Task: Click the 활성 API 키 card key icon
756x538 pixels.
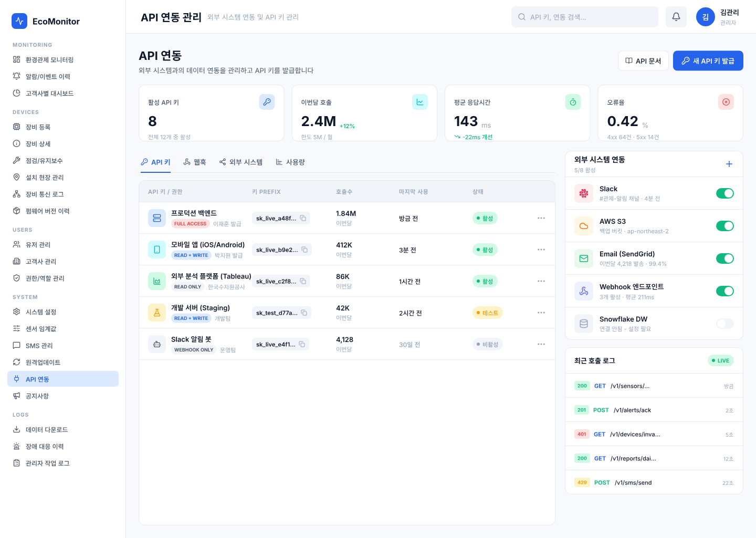Action: 267,102
